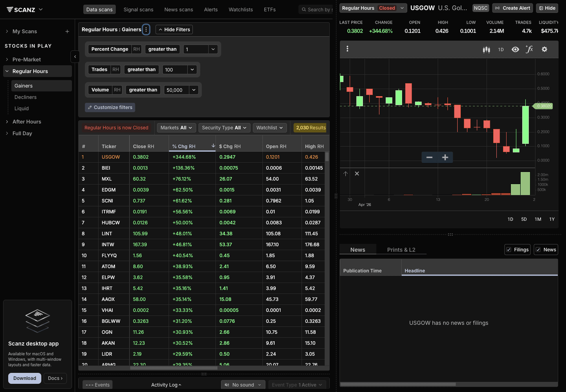The height and width of the screenshot is (392, 566).
Task: Expand the Activity Log
Action: [166, 385]
